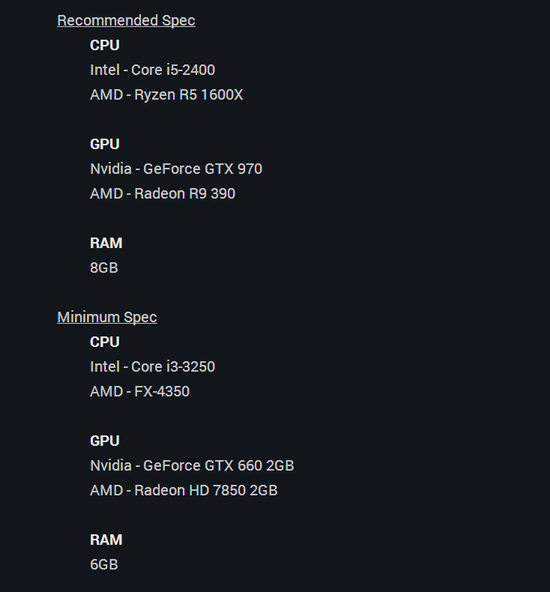
Task: Select the Nvidia - GeForce GTX 660 2GB line
Action: [x=192, y=466]
